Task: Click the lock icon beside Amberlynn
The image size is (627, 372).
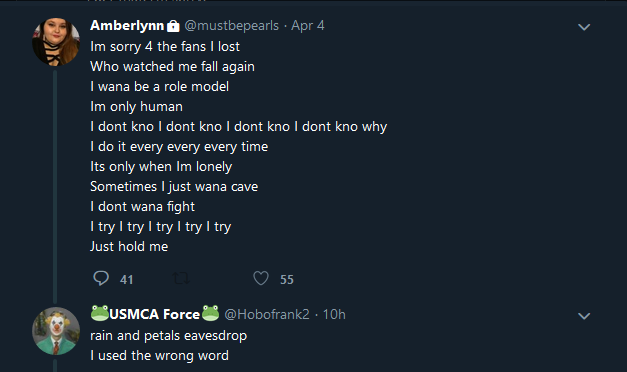Action: tap(173, 26)
